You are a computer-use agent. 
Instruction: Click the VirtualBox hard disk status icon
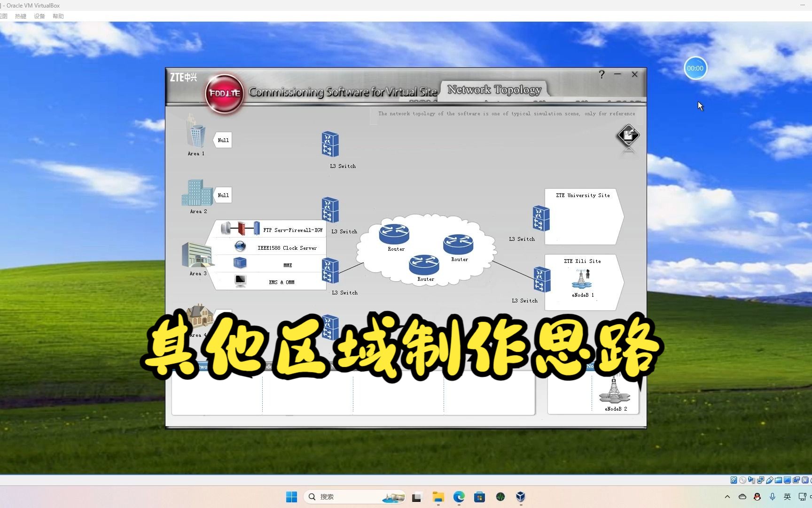[x=734, y=480]
